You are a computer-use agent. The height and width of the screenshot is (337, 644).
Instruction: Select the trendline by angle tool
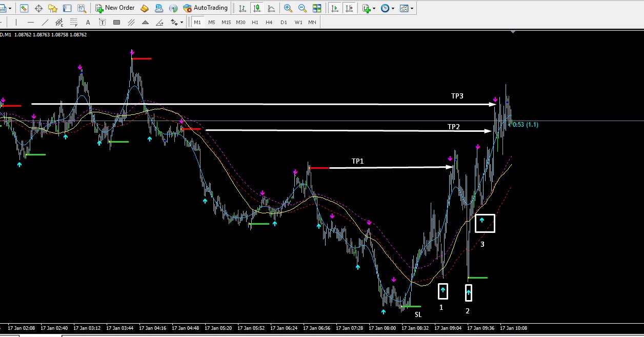click(160, 23)
